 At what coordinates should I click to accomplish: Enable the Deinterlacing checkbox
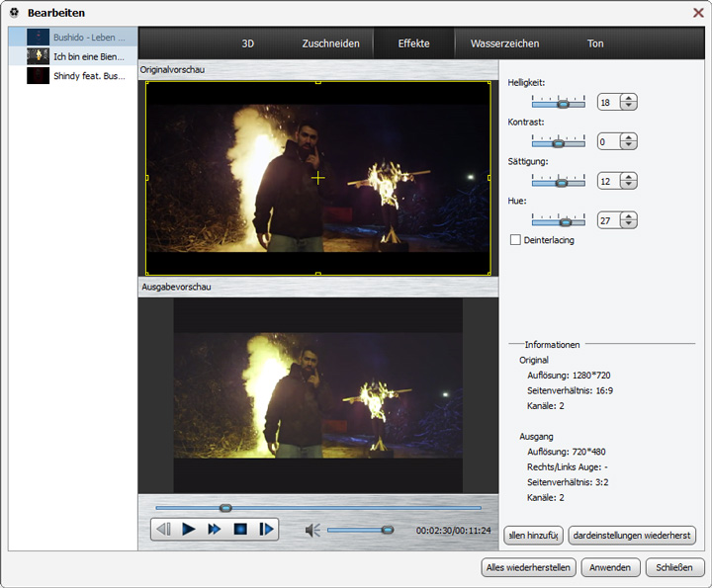pos(515,239)
